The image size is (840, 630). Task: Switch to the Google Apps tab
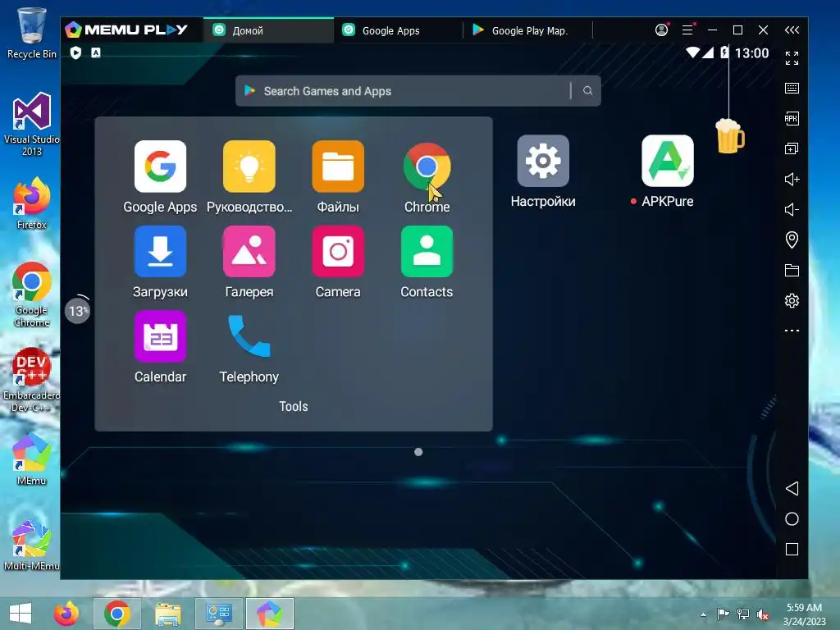point(398,30)
